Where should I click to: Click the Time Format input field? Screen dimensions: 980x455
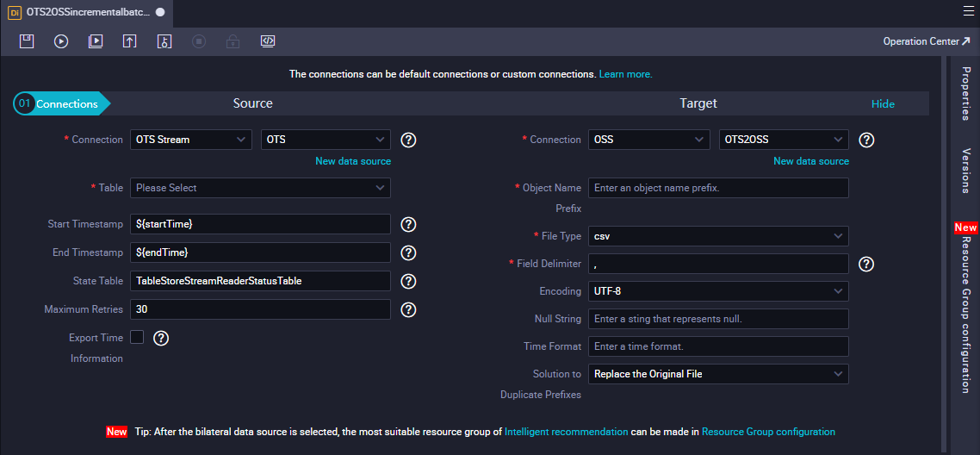[x=718, y=346]
